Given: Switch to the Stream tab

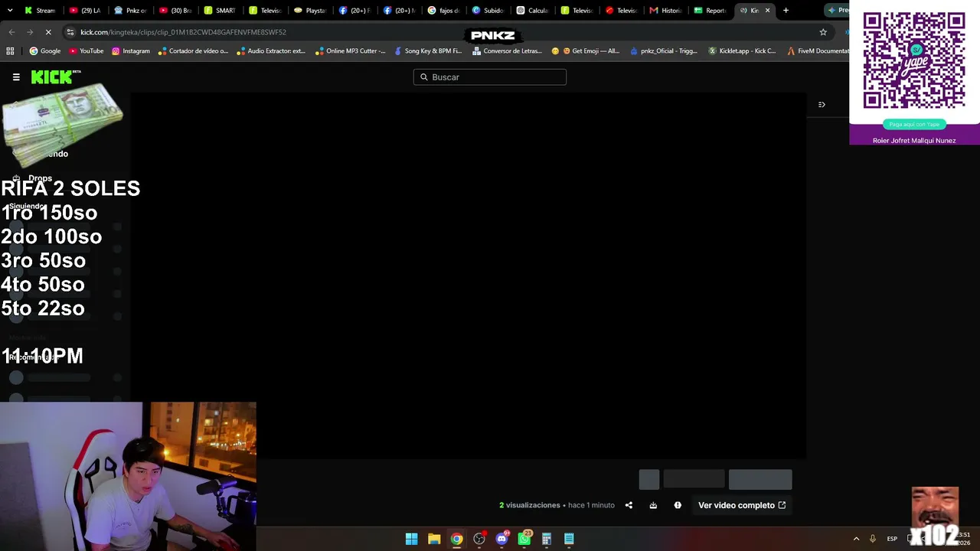Looking at the screenshot, I should coord(40,11).
